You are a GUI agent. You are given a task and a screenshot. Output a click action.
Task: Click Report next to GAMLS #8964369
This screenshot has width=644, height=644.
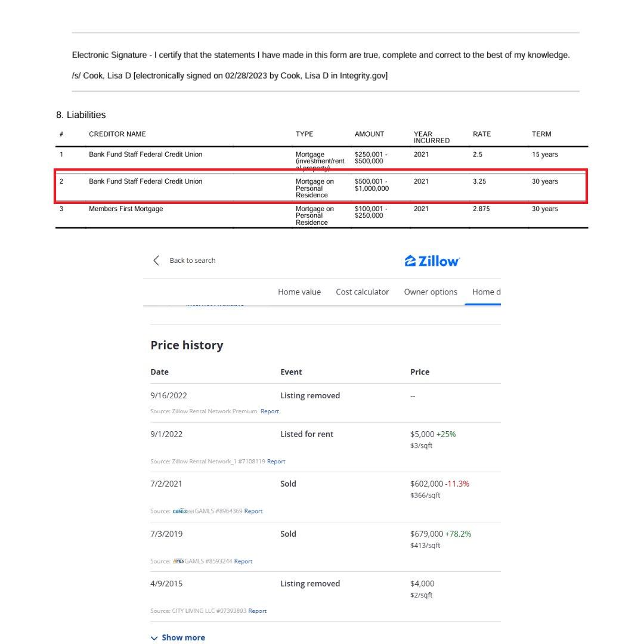pos(253,511)
